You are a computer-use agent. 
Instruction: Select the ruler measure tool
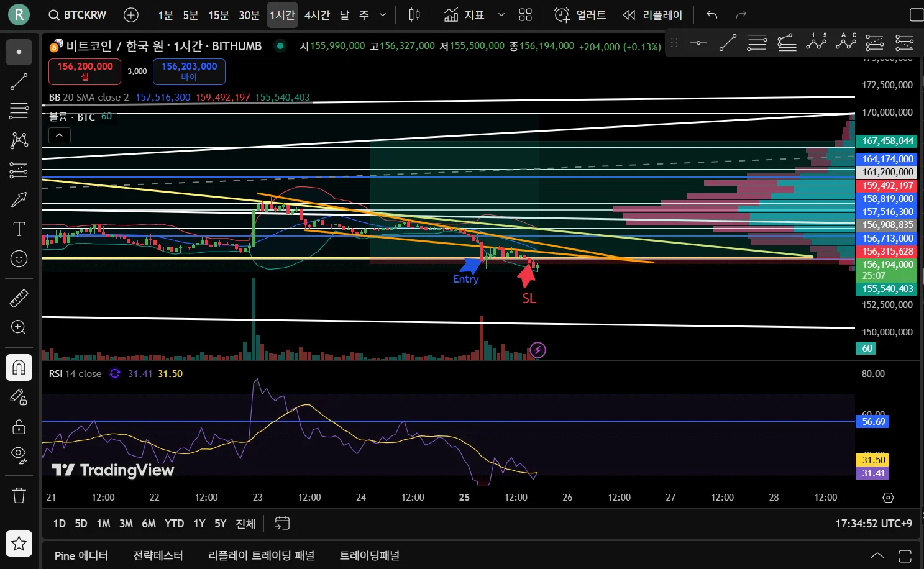[19, 298]
